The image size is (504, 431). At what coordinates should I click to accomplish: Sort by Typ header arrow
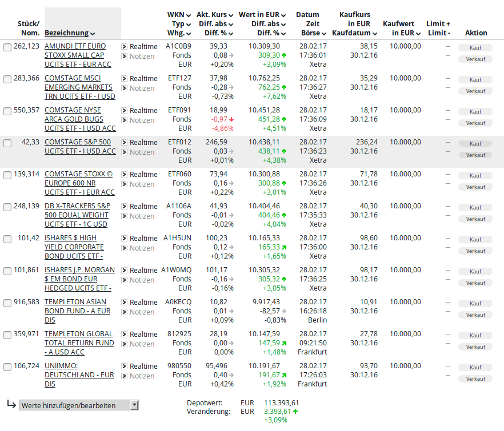pyautogui.click(x=189, y=25)
